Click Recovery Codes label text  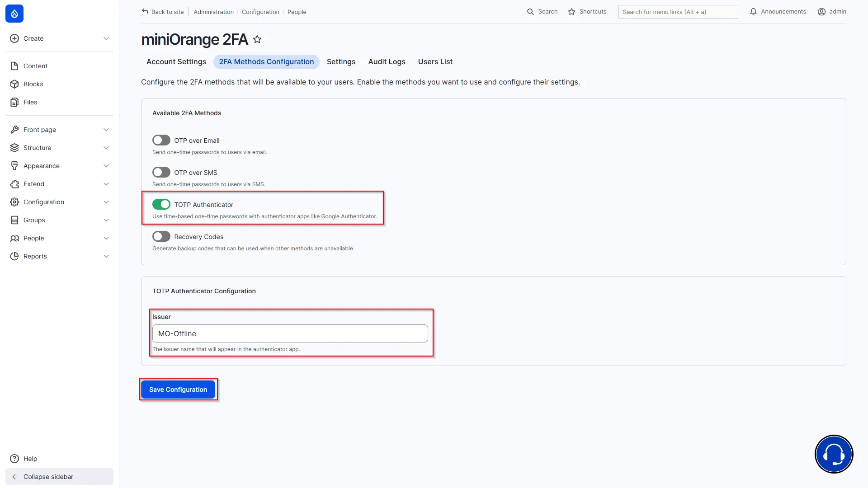(198, 237)
